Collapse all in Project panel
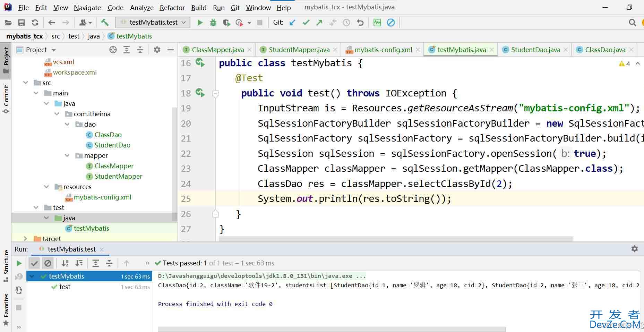 click(140, 50)
